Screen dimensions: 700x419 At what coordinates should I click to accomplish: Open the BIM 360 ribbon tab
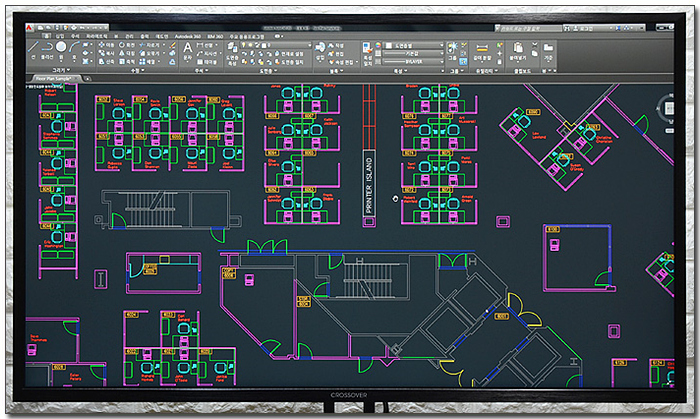click(x=216, y=35)
